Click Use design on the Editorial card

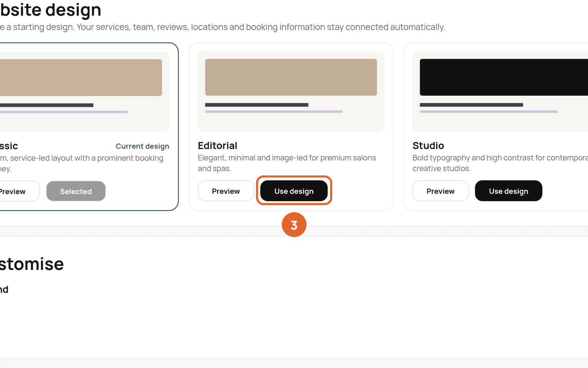click(x=294, y=191)
